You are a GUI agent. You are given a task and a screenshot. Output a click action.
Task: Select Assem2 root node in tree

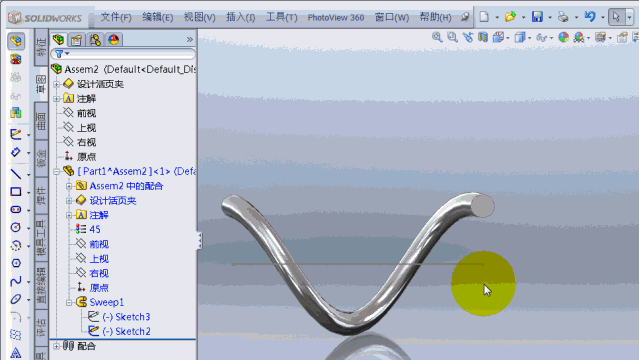[123, 69]
